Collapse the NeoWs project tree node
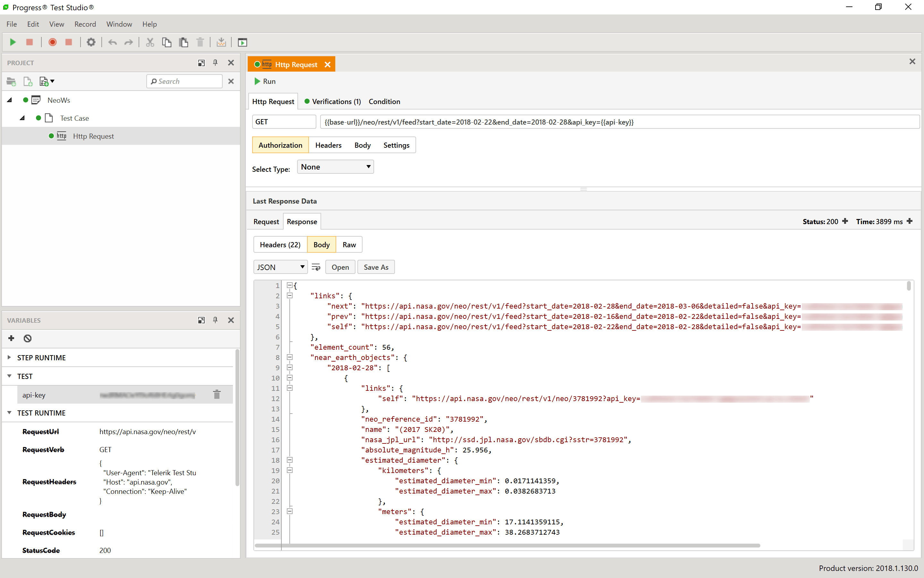This screenshot has width=924, height=578. coord(10,100)
